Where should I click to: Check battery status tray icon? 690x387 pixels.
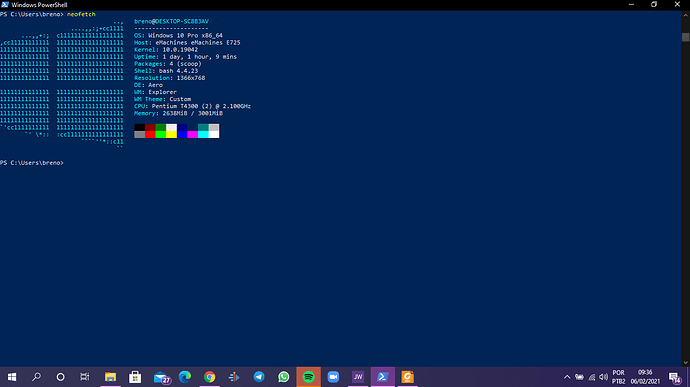pyautogui.click(x=580, y=377)
